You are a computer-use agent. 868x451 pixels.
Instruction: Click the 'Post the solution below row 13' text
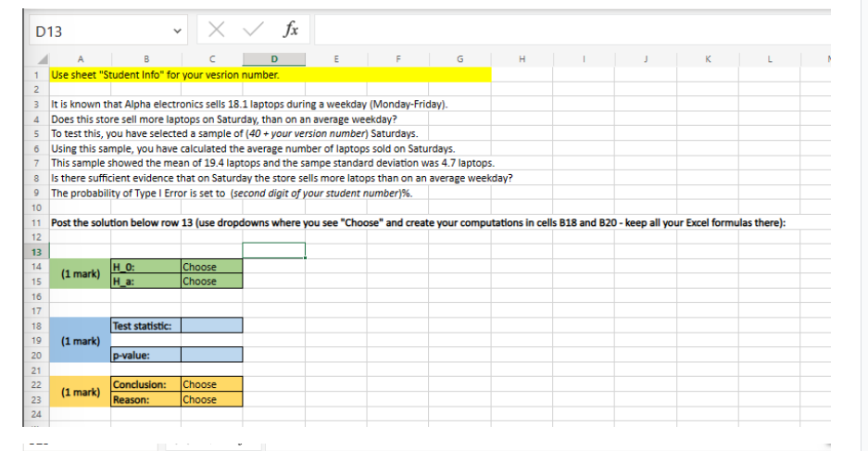click(418, 222)
